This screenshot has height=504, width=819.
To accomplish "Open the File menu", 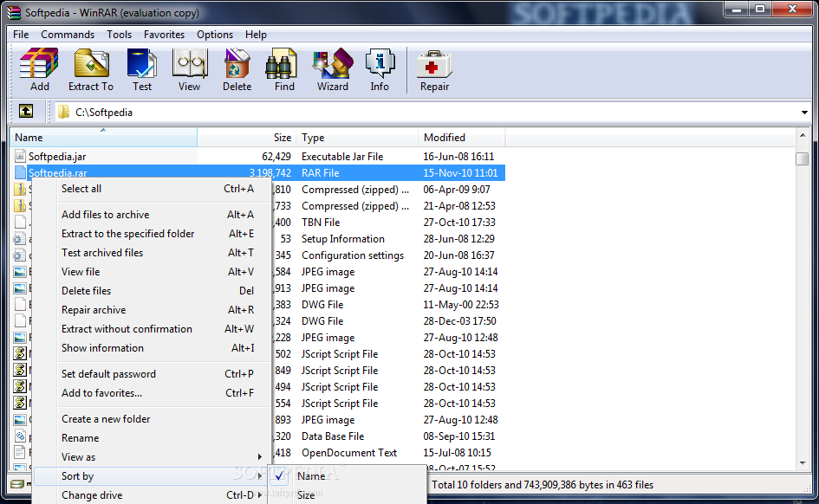I will [x=21, y=35].
